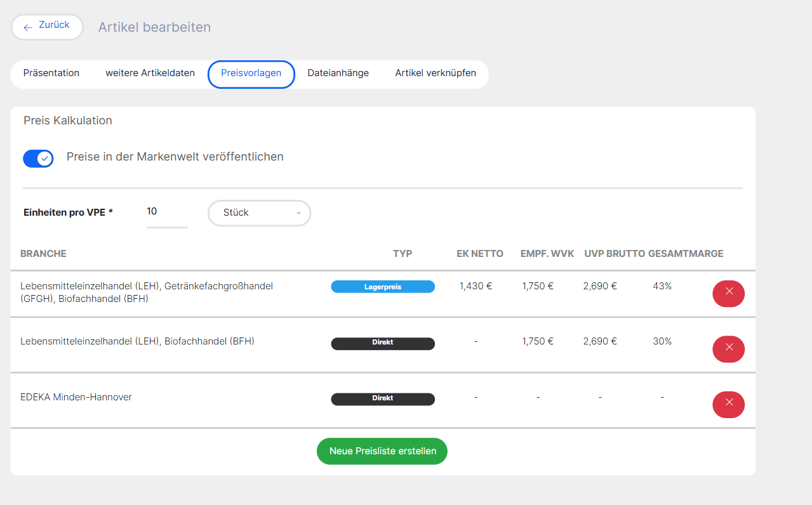Select the entry including Getränkefachgroßhandel (GFGH)
Viewport: 812px width, 505px height.
147,292
